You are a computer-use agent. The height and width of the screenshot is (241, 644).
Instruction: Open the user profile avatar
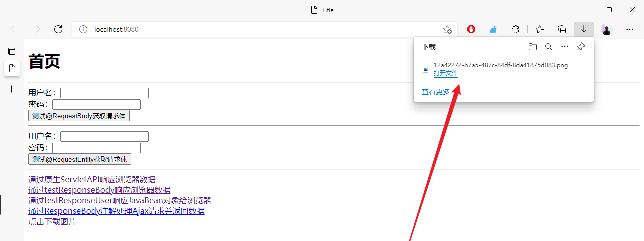point(606,29)
